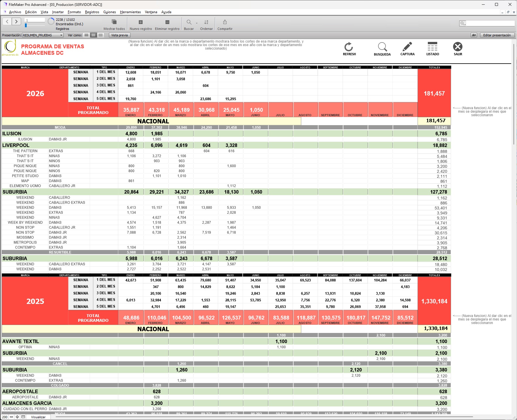The width and height of the screenshot is (517, 420).
Task: Open the BUSQUEDA magnifier icon
Action: point(382,47)
